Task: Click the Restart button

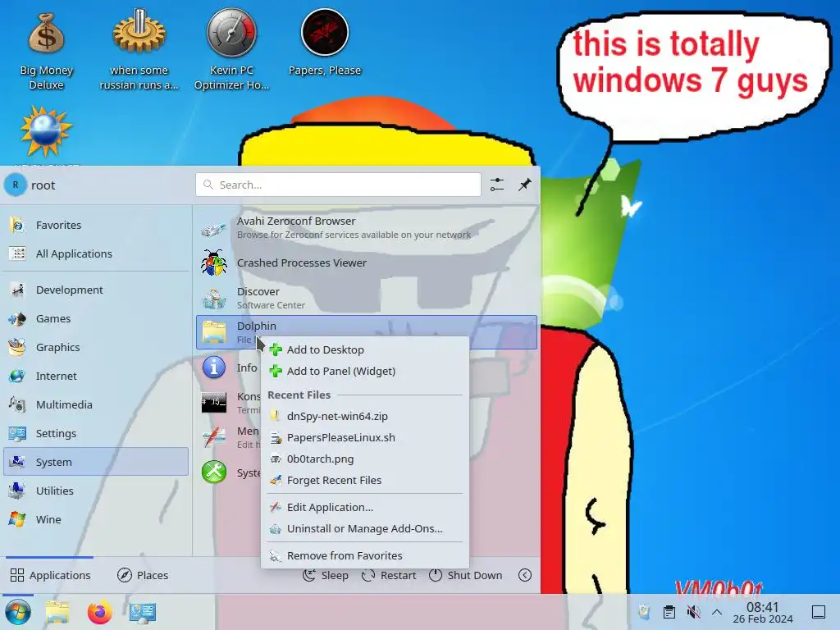Action: pos(389,575)
